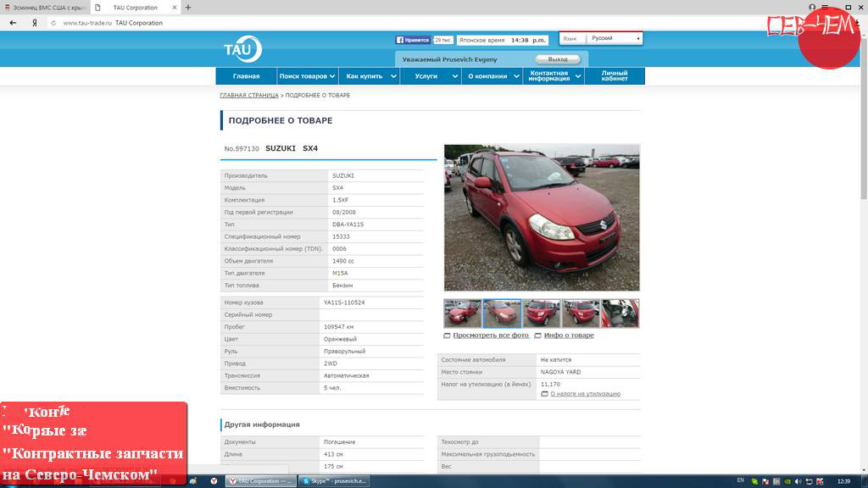Viewport: 868px width, 488px height.
Task: Click the parking place value 'NAGOYA YARD'
Action: coord(561,373)
